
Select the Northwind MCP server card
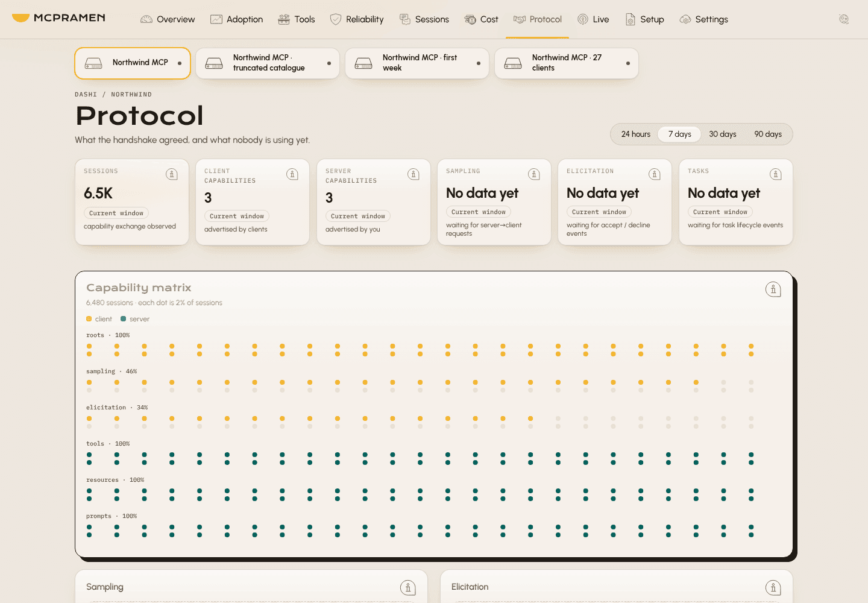(x=133, y=63)
